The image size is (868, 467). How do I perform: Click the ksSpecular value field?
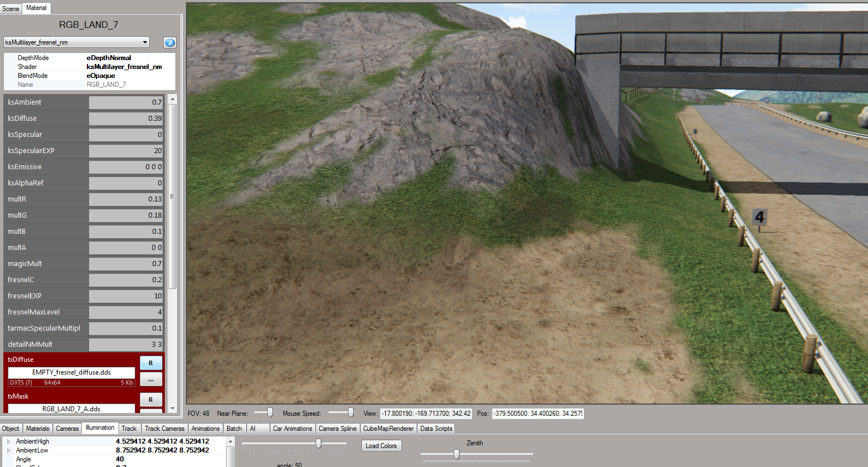point(126,135)
